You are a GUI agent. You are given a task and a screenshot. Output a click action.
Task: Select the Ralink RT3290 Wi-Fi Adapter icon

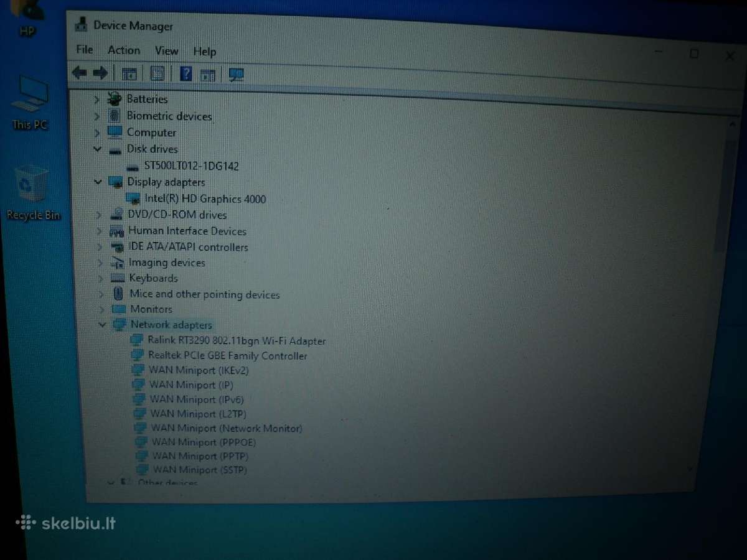click(x=137, y=340)
